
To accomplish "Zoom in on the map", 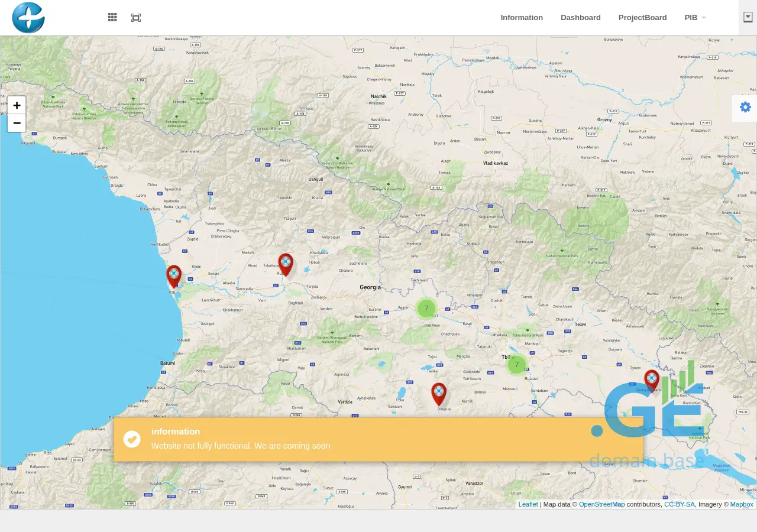I will tap(17, 105).
